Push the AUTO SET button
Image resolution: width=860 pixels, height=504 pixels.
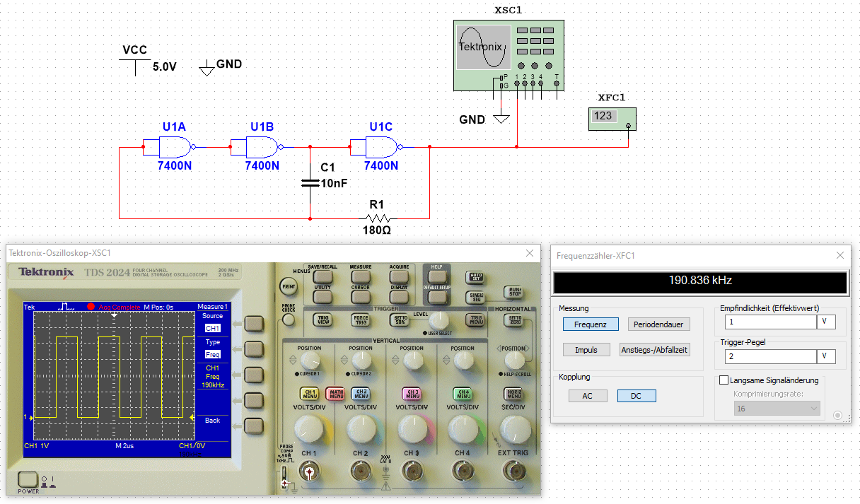coord(475,277)
